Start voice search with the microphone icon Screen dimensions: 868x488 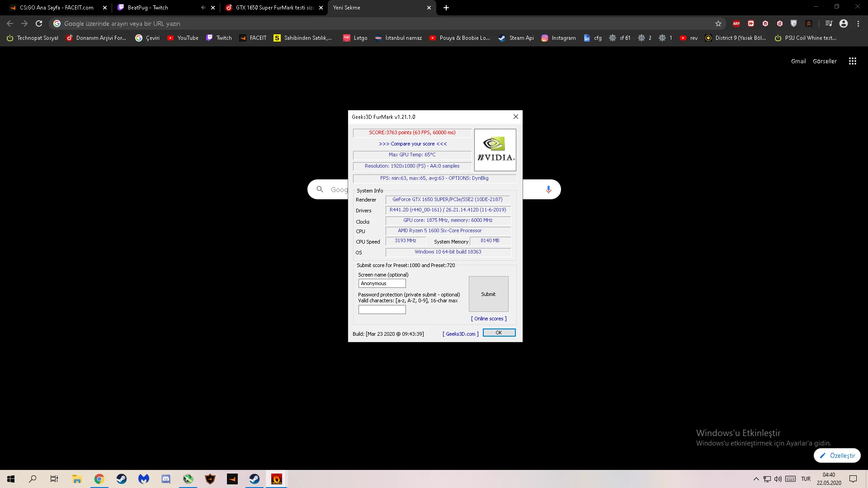[548, 189]
